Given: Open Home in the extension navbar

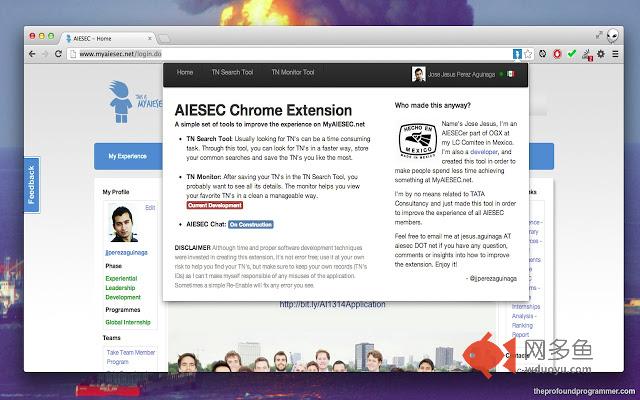Looking at the screenshot, I should 185,72.
